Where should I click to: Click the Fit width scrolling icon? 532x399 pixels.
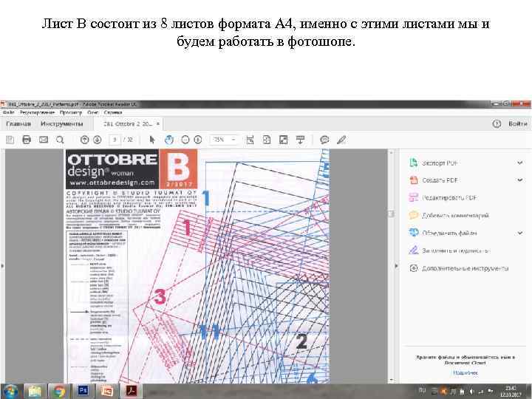(250, 140)
